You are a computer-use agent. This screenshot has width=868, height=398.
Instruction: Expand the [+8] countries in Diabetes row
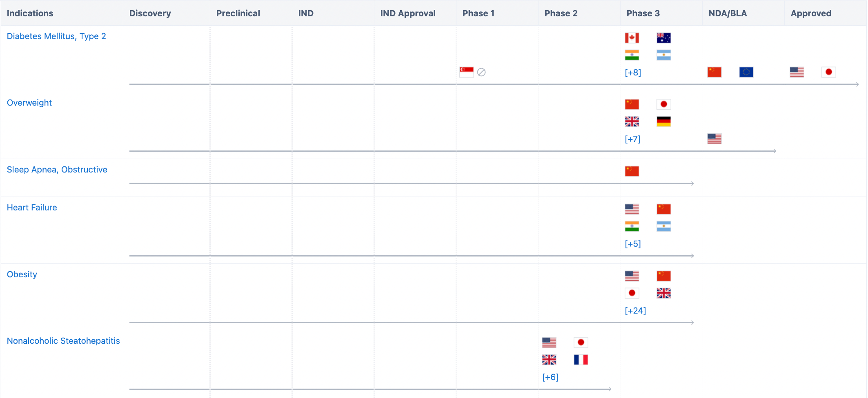(633, 73)
